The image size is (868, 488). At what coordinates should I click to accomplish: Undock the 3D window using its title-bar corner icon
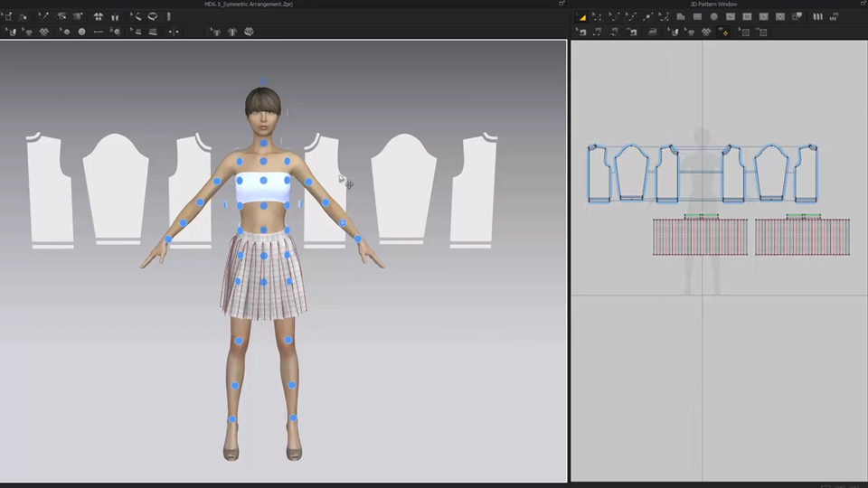(561, 4)
